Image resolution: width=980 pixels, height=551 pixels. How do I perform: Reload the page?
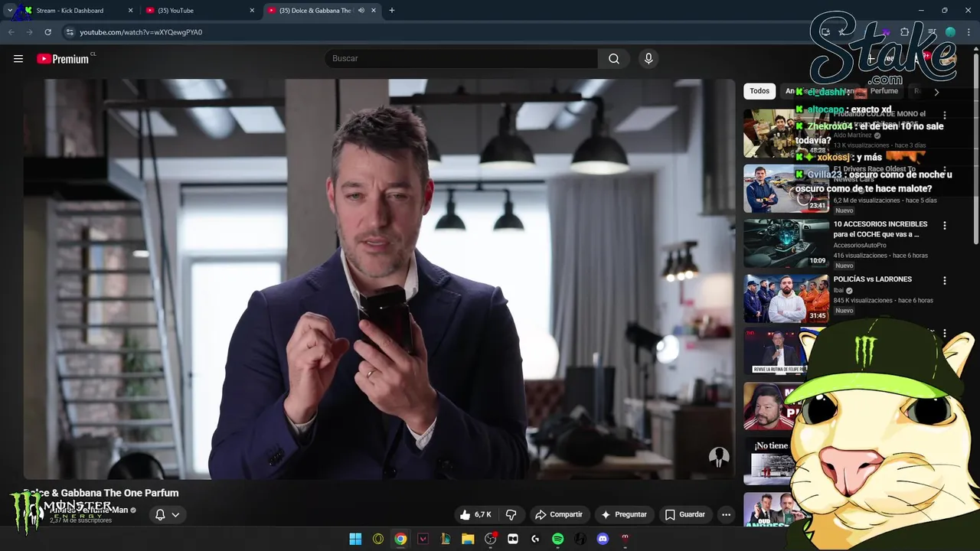[x=47, y=32]
